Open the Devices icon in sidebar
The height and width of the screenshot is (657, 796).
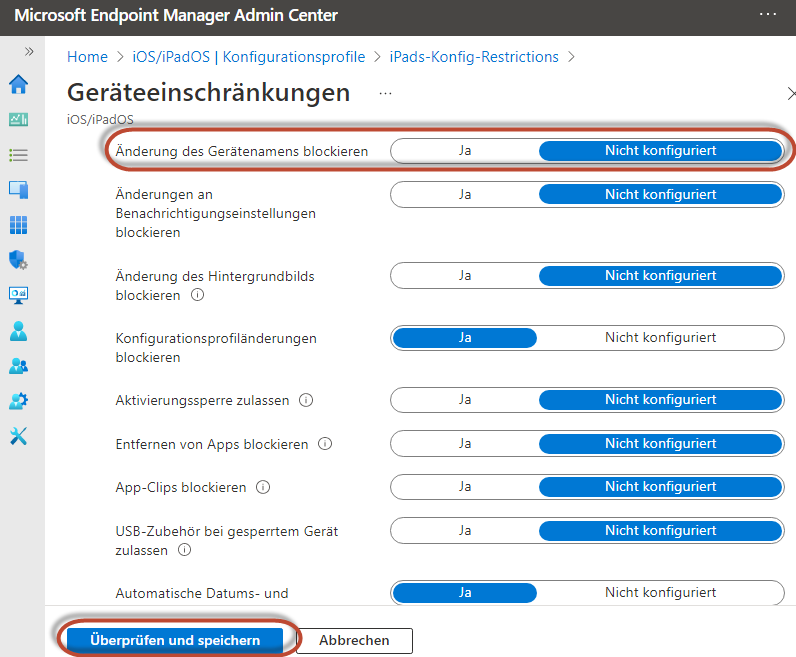coord(18,190)
